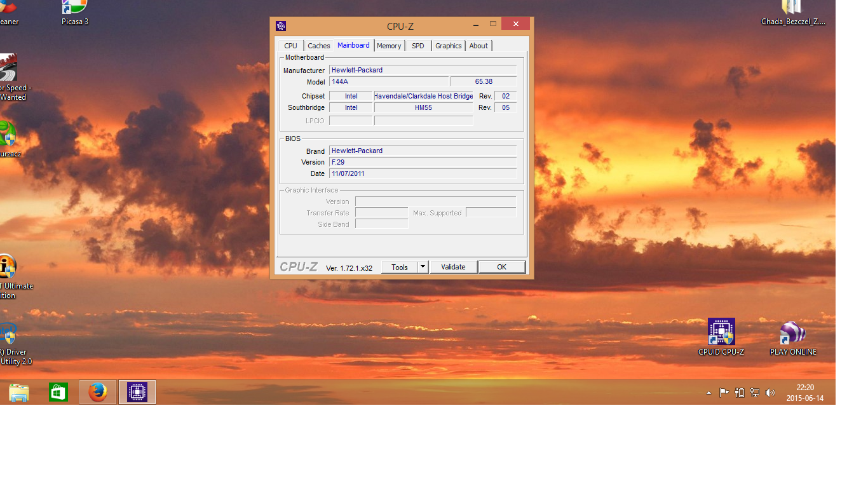Maximize the CPU-Z window
868x488 pixels.
coord(492,24)
